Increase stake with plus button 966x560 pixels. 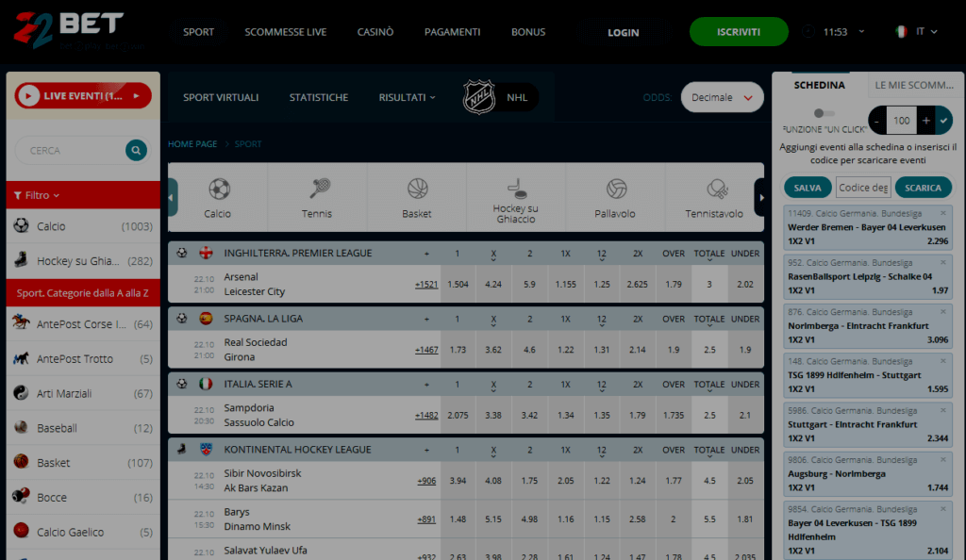click(926, 121)
